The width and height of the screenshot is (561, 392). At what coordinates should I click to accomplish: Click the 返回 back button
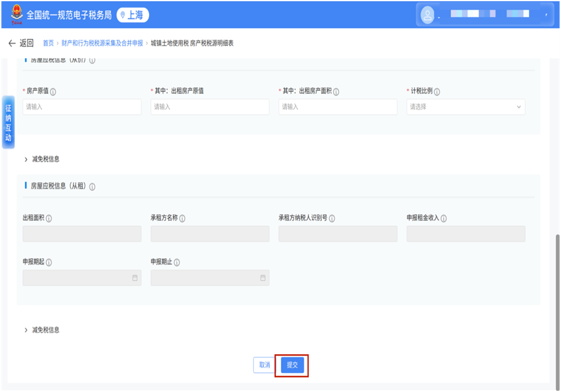(21, 43)
